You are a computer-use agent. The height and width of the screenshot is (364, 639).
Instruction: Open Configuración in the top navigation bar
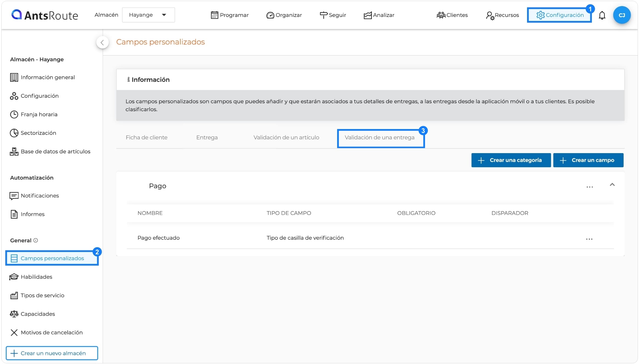[559, 15]
